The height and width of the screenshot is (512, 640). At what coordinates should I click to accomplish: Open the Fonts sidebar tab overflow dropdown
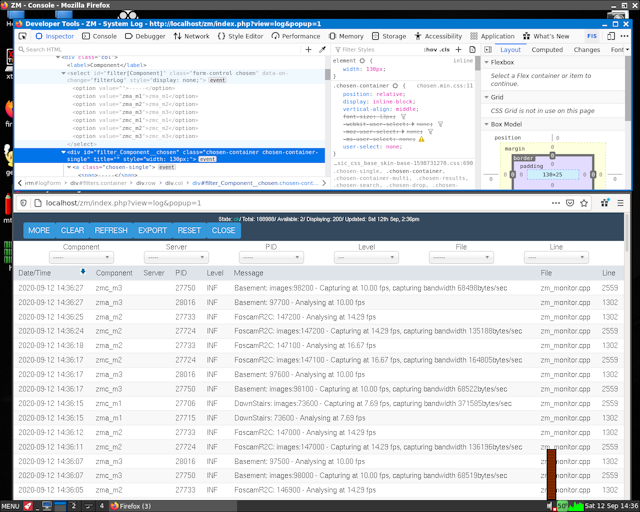[x=627, y=50]
